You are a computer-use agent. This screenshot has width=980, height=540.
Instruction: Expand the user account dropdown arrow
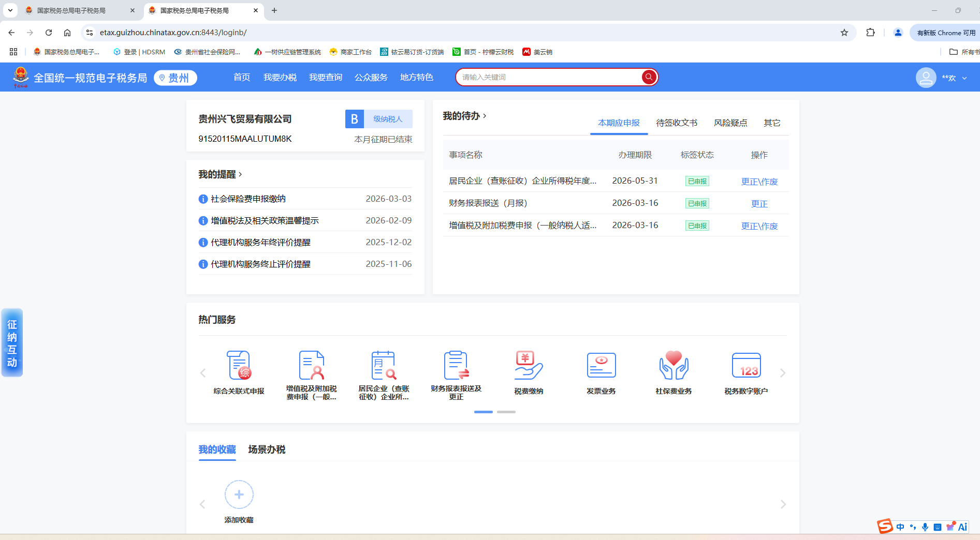click(964, 78)
